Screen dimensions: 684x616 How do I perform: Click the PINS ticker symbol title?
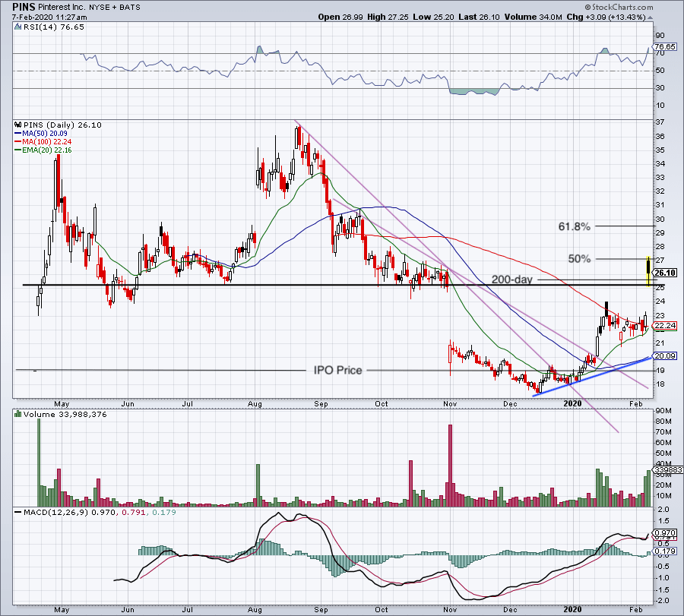24,7
